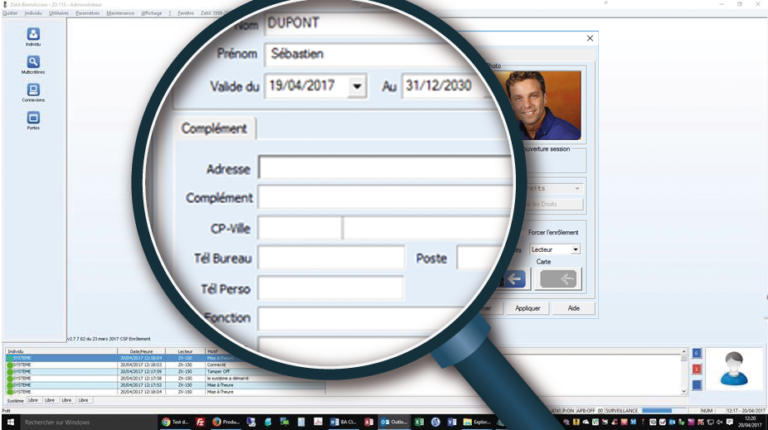
Task: Open the Maintenance menu
Action: point(120,13)
